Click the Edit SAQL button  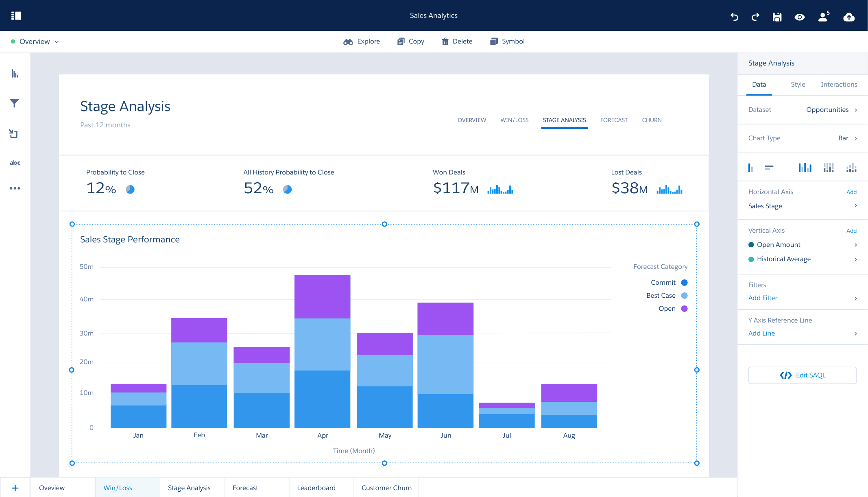803,375
